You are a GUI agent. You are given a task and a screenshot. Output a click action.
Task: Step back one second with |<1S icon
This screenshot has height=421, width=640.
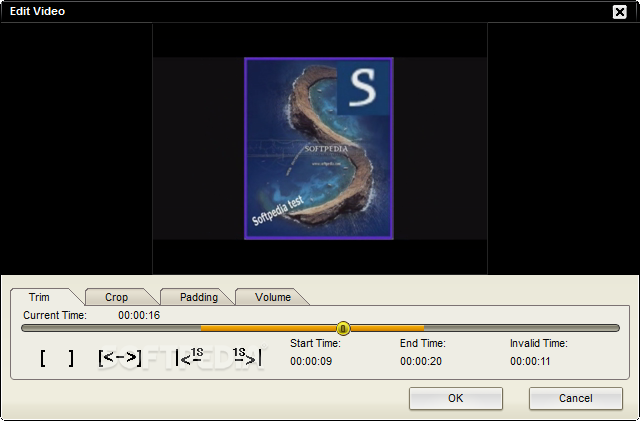189,357
